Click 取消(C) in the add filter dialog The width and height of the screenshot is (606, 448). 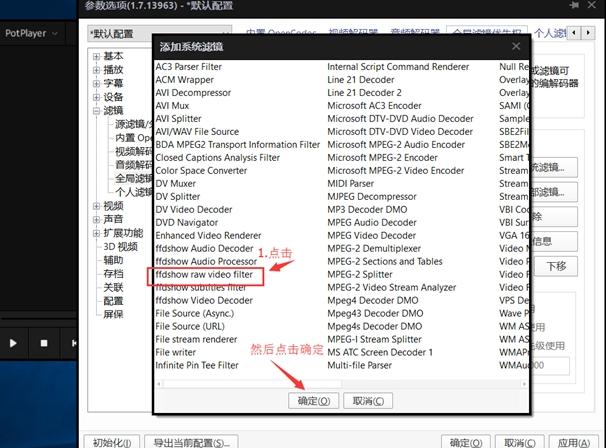367,401
